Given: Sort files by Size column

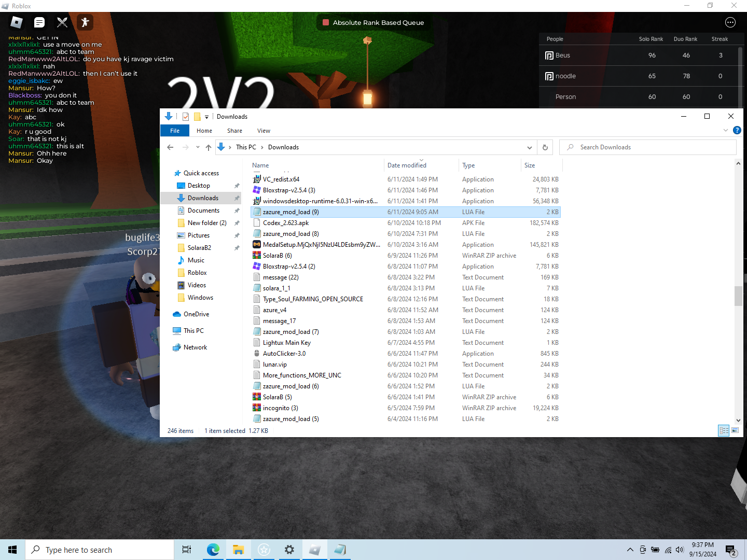Looking at the screenshot, I should (541, 165).
